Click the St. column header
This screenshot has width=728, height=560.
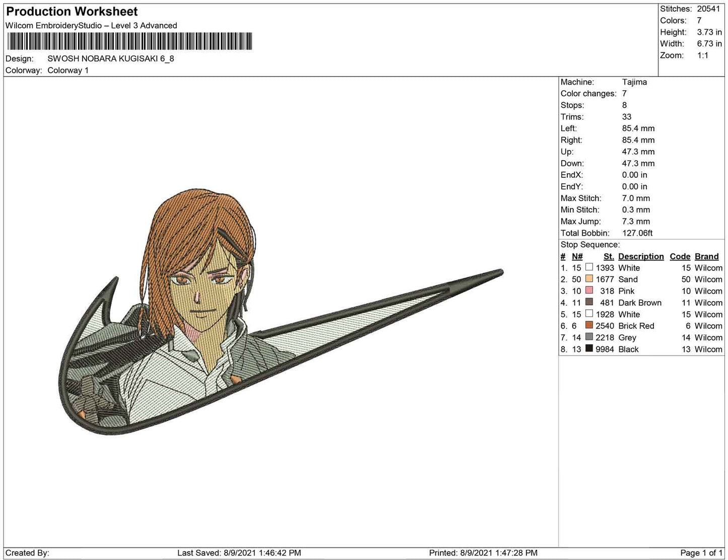click(608, 256)
